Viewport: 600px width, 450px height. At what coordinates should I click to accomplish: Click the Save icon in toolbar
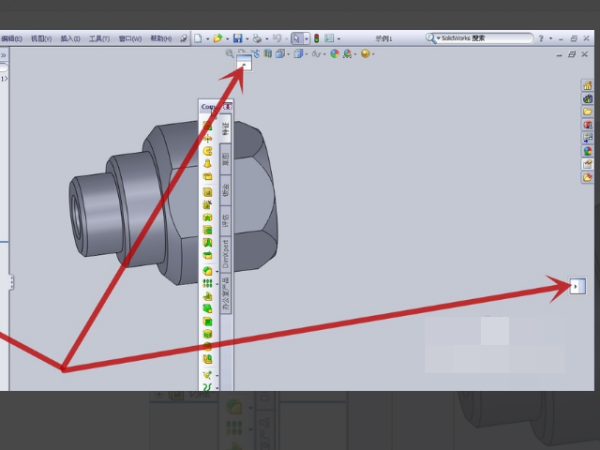coord(238,39)
